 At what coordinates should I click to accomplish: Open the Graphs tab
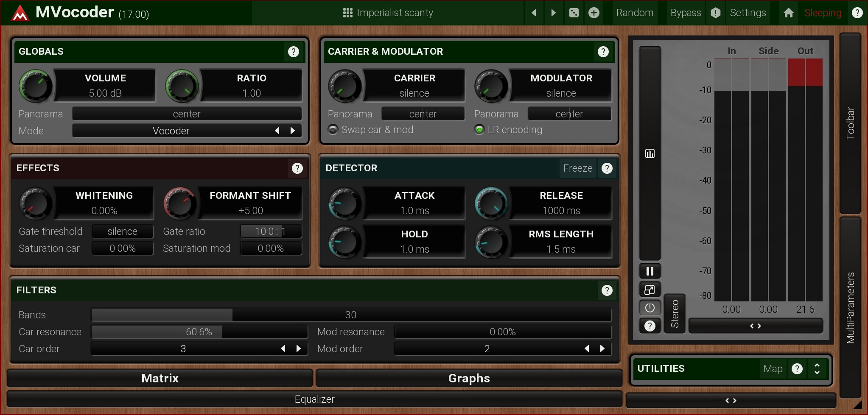[469, 378]
